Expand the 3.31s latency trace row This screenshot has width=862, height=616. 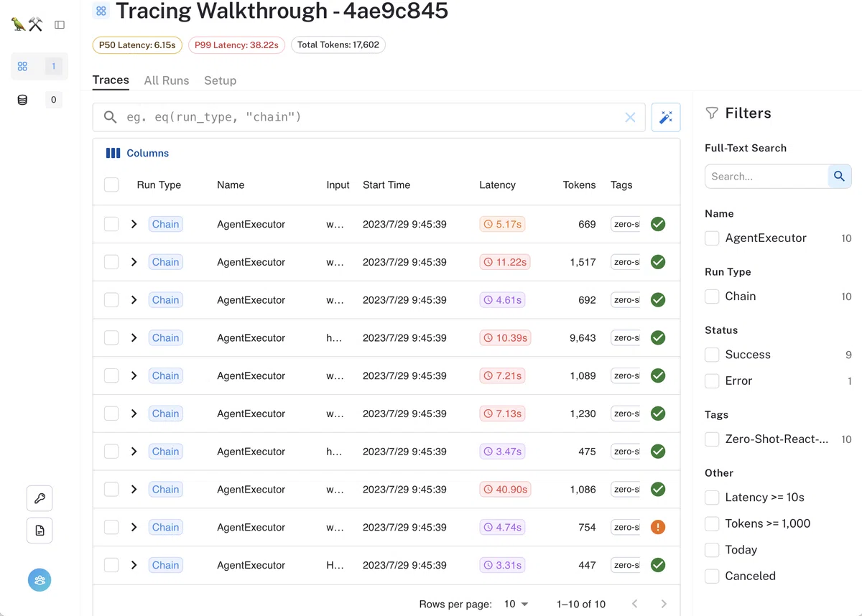click(134, 565)
